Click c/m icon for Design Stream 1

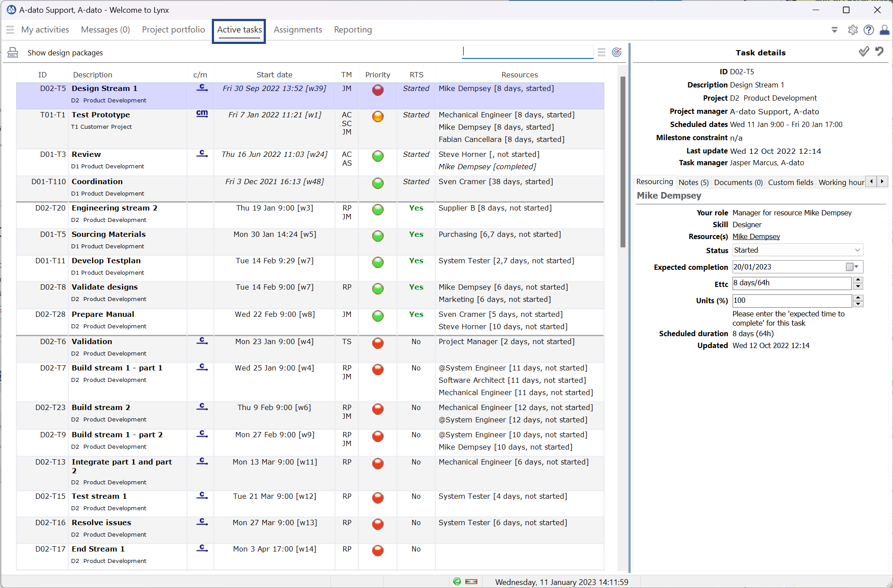[202, 87]
